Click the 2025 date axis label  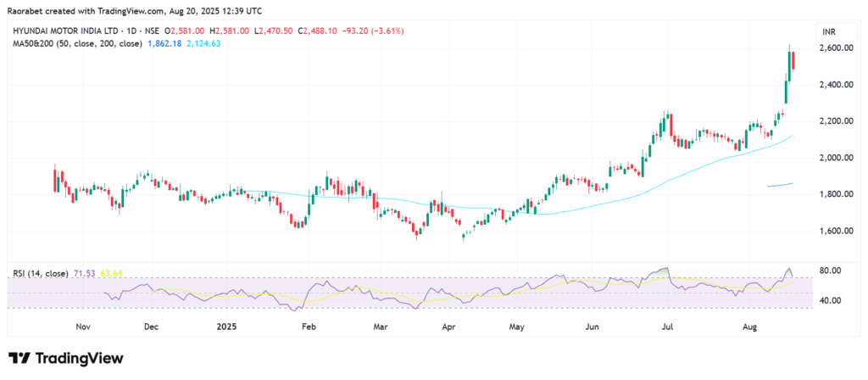(226, 327)
